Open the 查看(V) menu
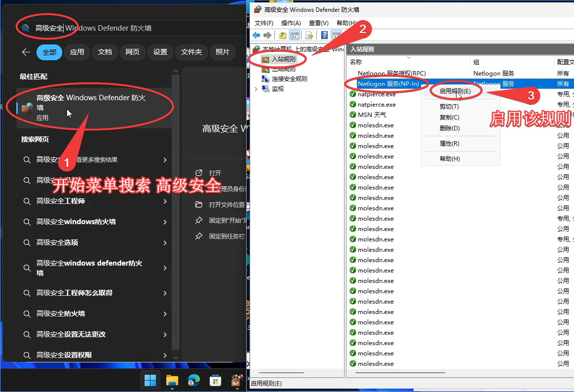 [318, 23]
